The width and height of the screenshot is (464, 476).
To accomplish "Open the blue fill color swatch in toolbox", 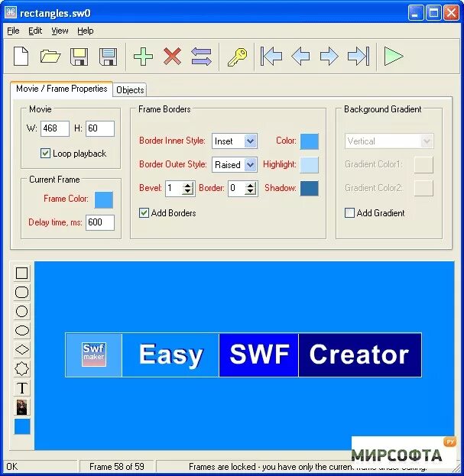I will 22,426.
